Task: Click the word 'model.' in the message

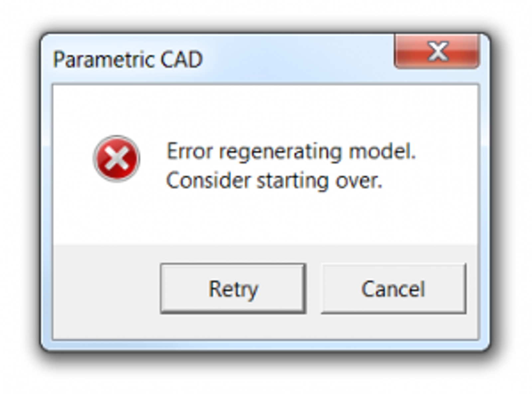Action: point(382,152)
